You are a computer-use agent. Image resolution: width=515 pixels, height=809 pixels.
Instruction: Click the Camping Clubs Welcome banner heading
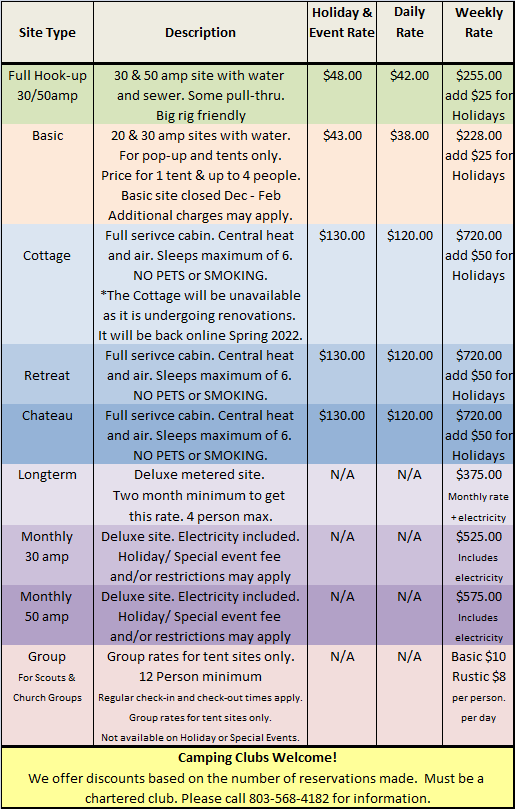(x=258, y=757)
